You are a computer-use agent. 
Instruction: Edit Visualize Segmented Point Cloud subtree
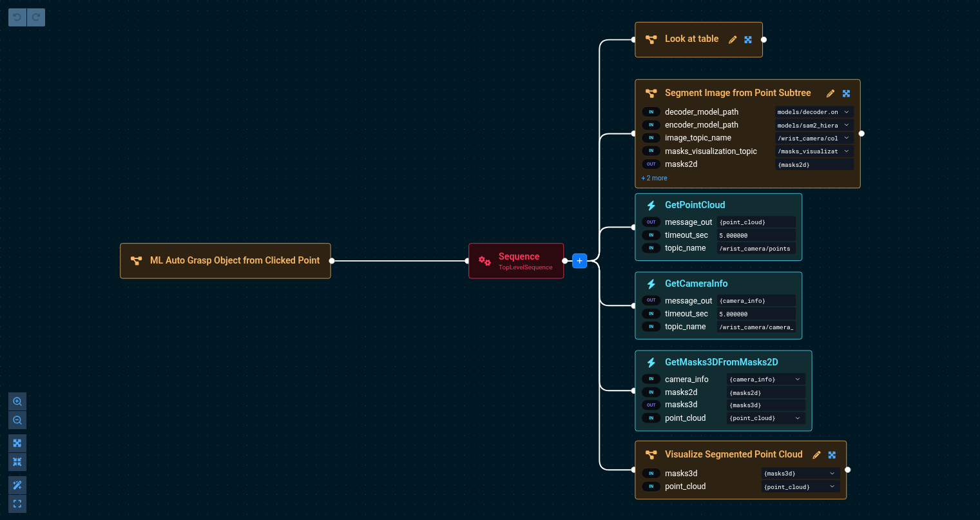click(817, 455)
